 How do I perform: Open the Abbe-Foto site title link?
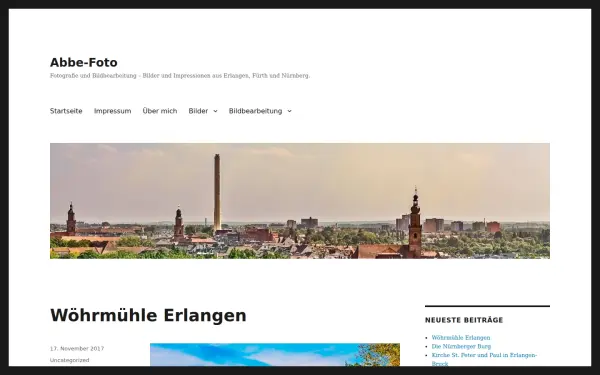83,62
